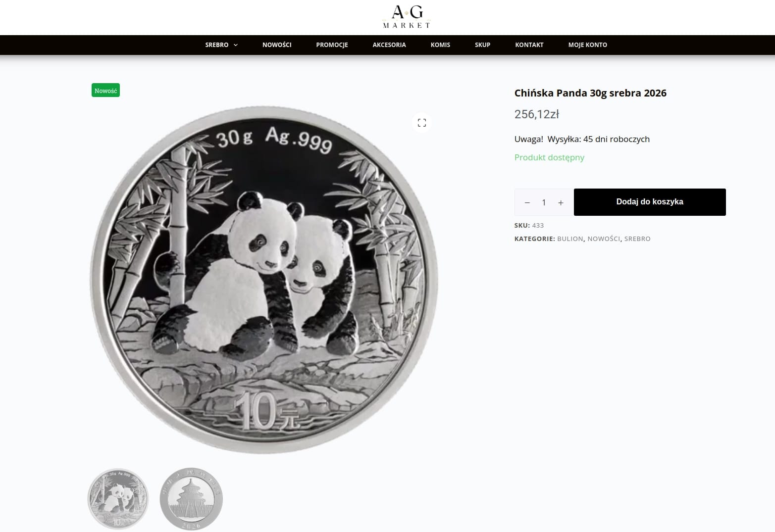Focus the quantity input field

[x=544, y=202]
